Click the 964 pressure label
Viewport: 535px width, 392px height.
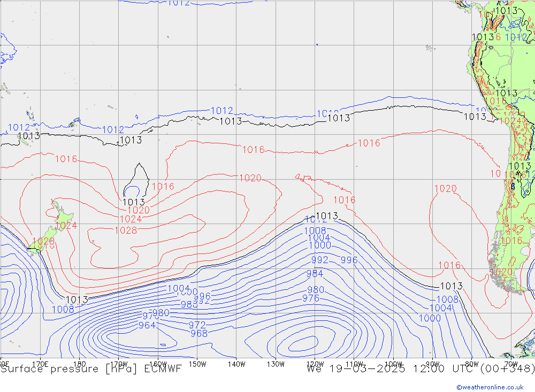coord(147,325)
